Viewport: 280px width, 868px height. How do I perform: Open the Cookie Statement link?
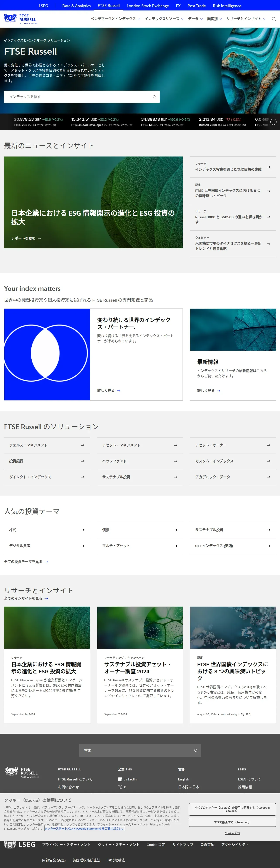coord(84,828)
